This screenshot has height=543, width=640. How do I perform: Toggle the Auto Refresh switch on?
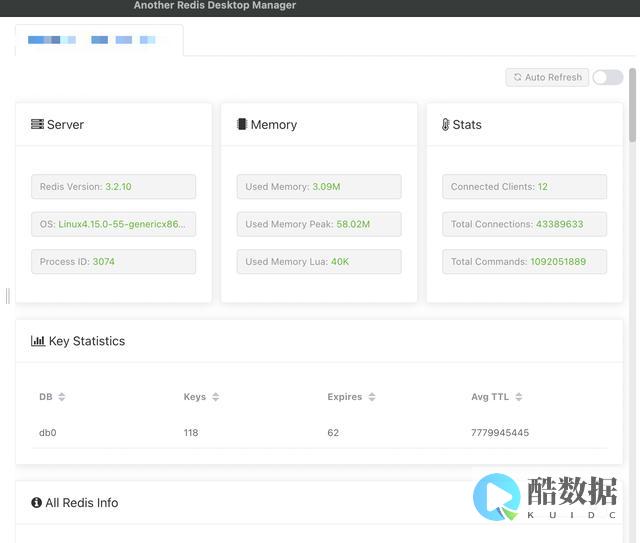(x=608, y=77)
